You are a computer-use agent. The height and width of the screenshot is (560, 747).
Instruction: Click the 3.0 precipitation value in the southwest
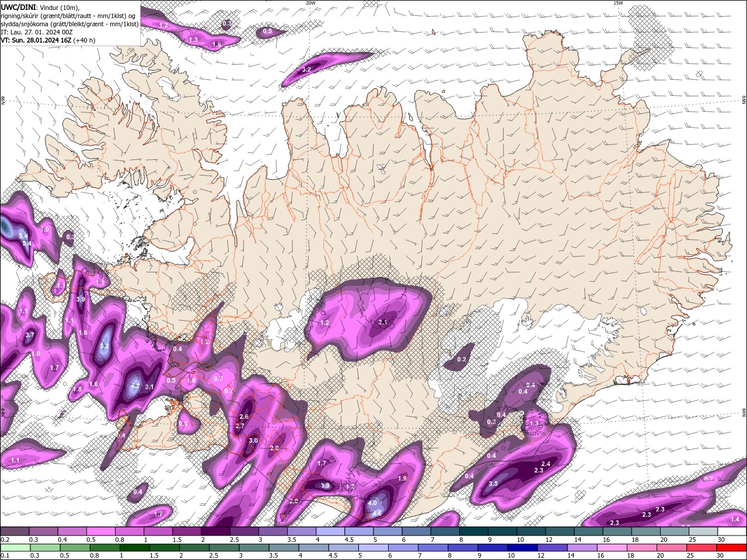point(253,440)
